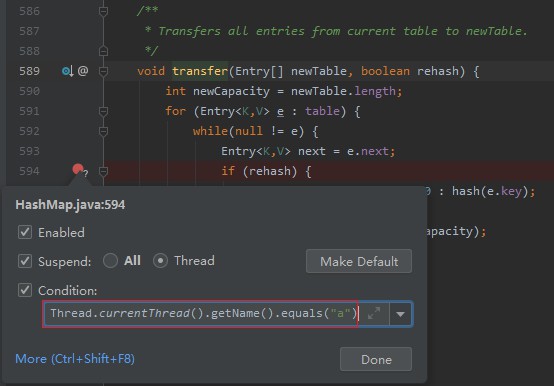
Task: Click the hash(e.key) call text
Action: 490,191
